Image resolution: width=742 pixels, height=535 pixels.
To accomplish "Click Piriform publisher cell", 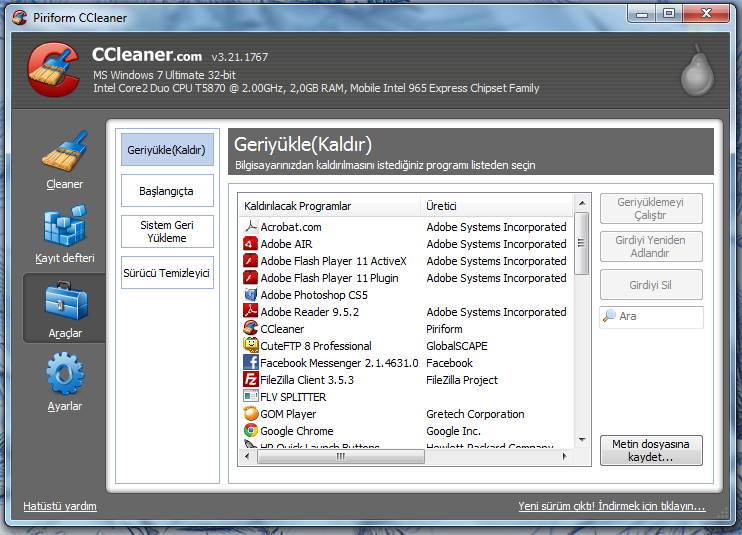I will (444, 329).
